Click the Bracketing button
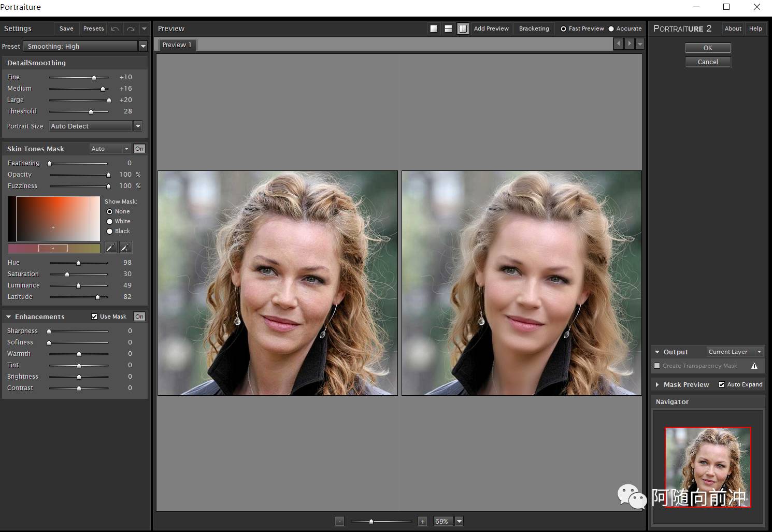This screenshot has width=772, height=532. [x=534, y=28]
